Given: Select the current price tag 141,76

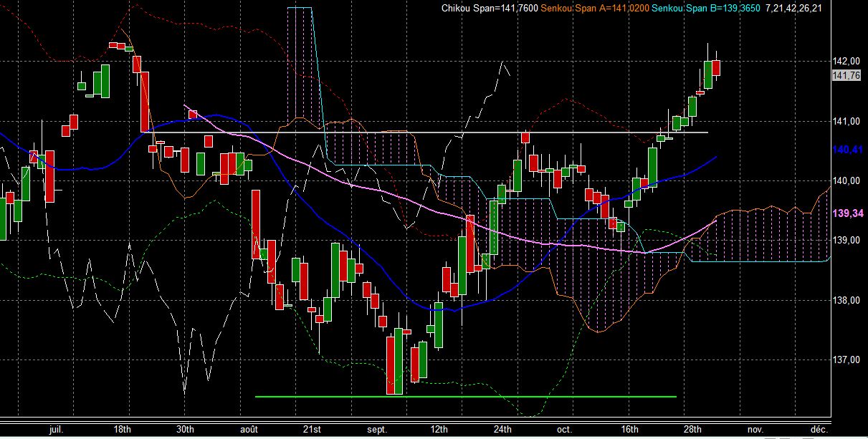Looking at the screenshot, I should tap(846, 75).
